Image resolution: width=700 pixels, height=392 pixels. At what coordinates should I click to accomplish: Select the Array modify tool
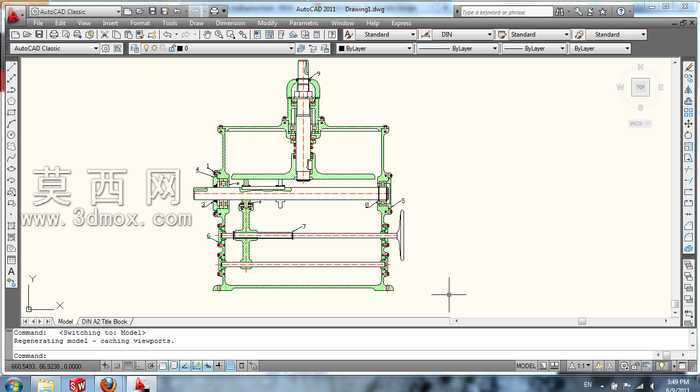pos(689,113)
